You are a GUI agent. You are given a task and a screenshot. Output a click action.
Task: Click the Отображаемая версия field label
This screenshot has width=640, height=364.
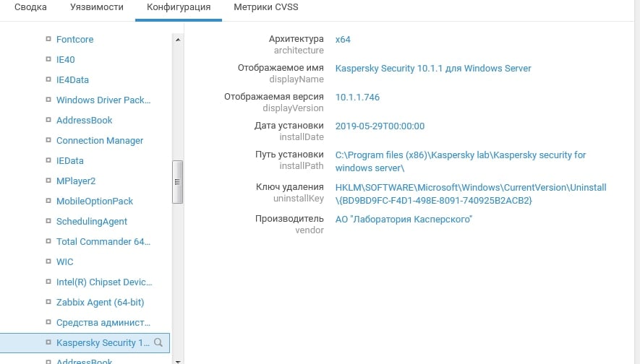pos(274,97)
